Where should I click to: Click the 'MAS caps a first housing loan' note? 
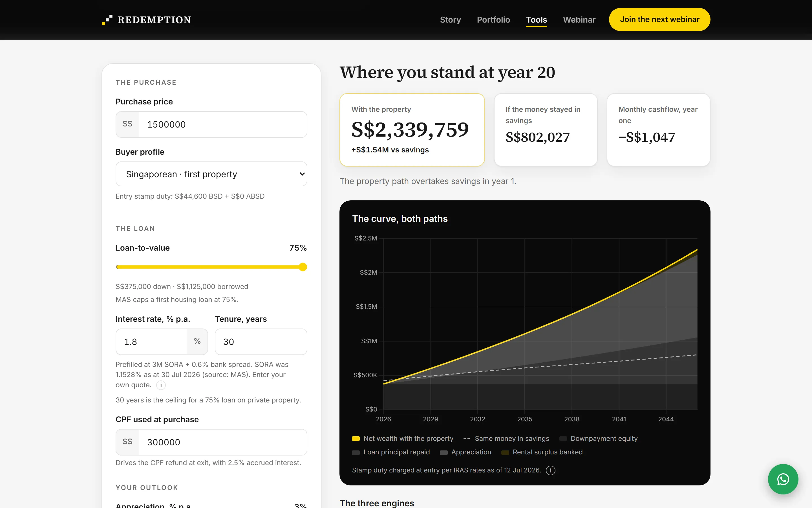click(177, 300)
